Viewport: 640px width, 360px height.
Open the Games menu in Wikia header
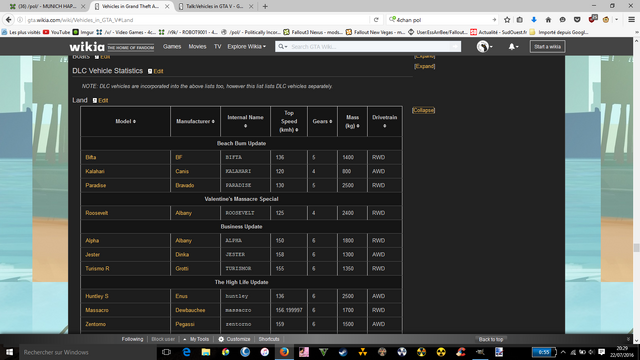coord(172,47)
